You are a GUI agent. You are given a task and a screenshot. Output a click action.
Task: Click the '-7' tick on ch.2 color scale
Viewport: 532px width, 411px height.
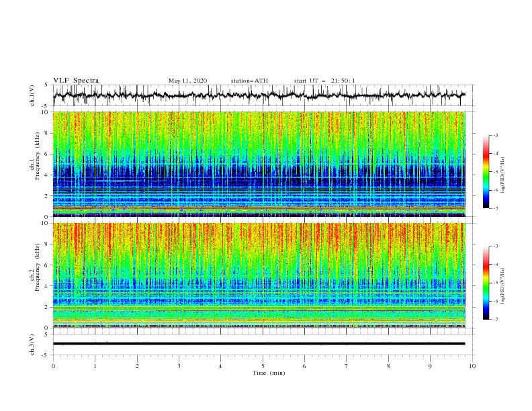pos(496,320)
